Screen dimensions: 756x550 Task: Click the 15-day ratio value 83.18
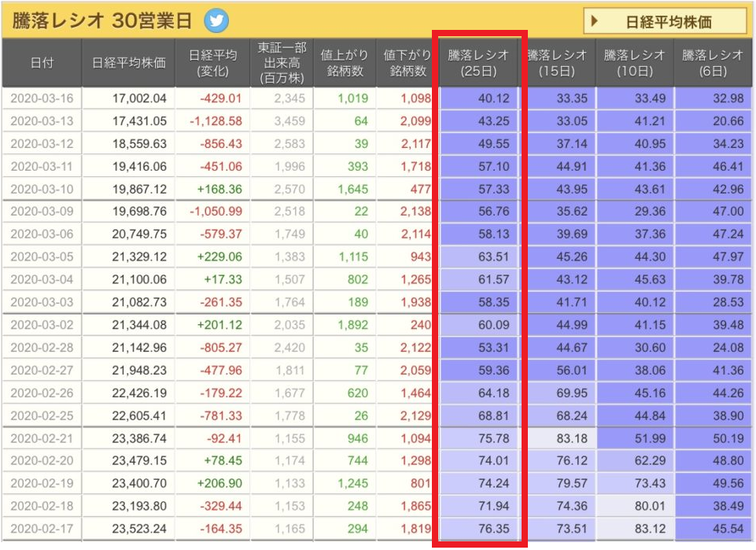point(572,438)
